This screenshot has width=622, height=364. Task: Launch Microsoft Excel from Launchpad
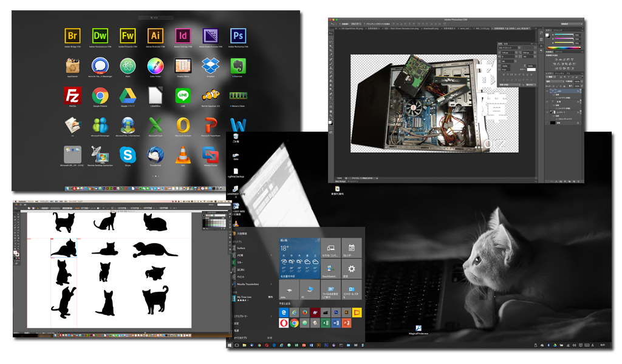[x=155, y=125]
